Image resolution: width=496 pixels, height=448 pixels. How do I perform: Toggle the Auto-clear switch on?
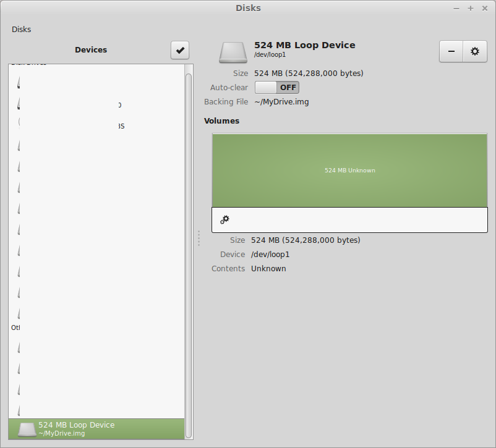point(276,88)
